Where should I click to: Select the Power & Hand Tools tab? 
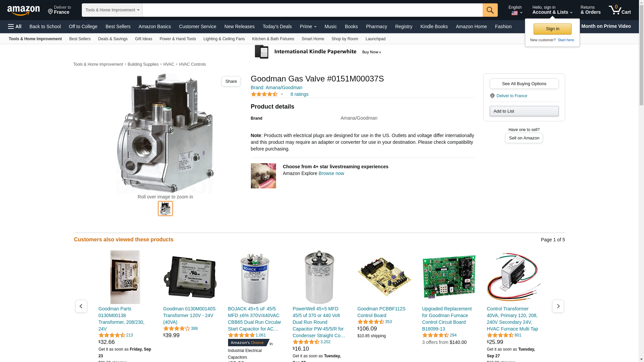point(178,39)
